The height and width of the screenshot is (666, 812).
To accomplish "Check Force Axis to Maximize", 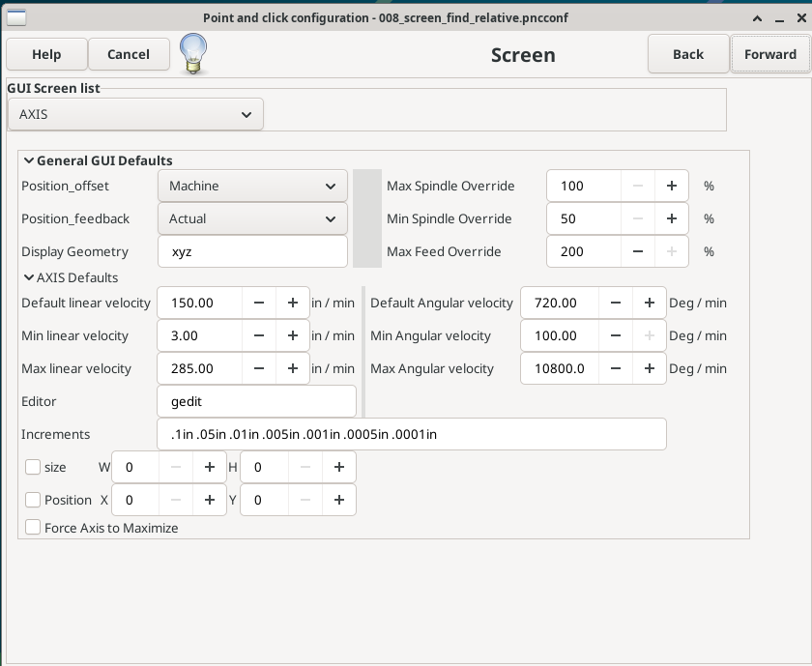I will (x=33, y=528).
